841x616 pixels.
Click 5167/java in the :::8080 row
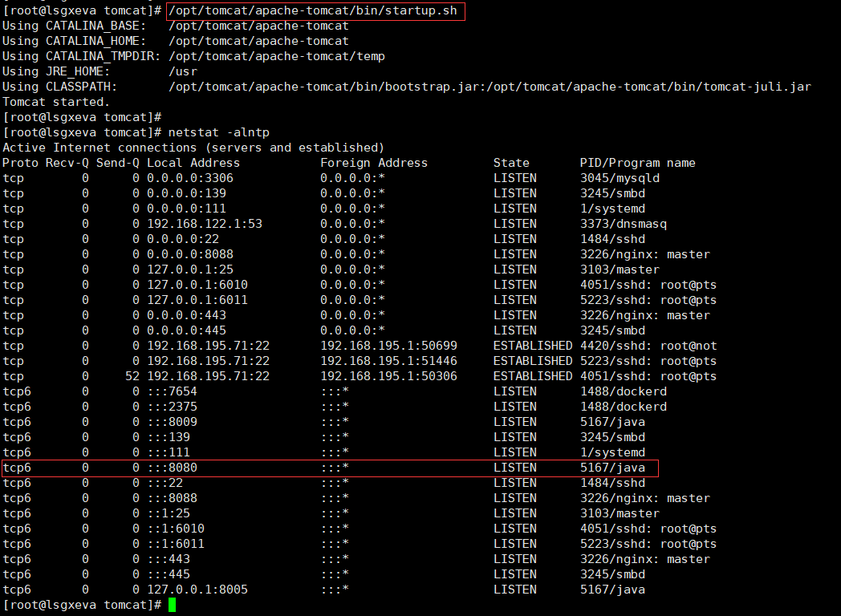(612, 468)
